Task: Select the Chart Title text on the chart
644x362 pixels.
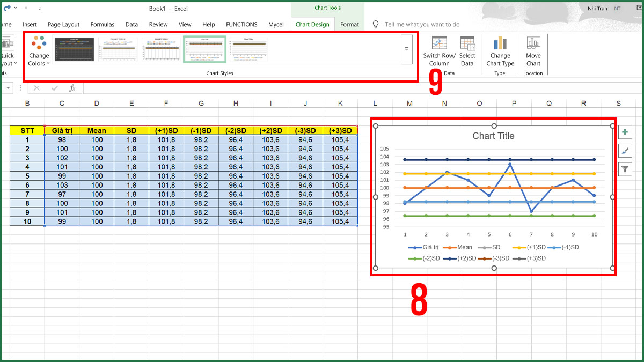Action: pyautogui.click(x=493, y=136)
